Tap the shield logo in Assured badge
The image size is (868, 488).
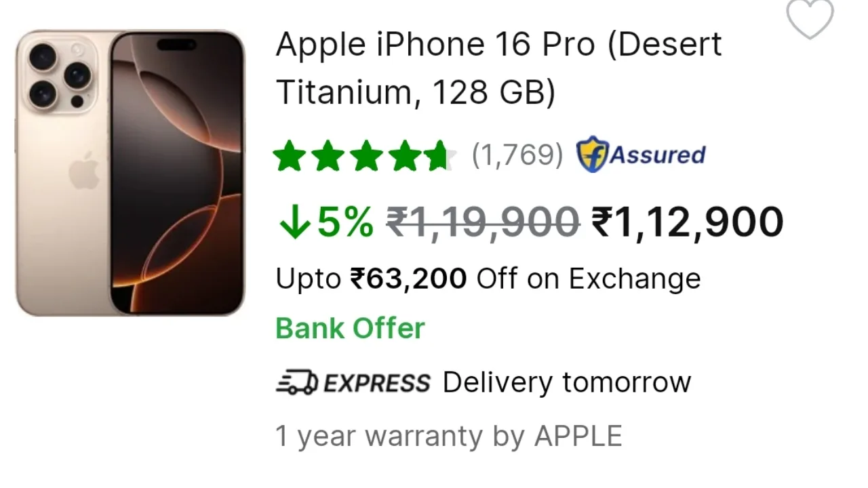click(592, 155)
